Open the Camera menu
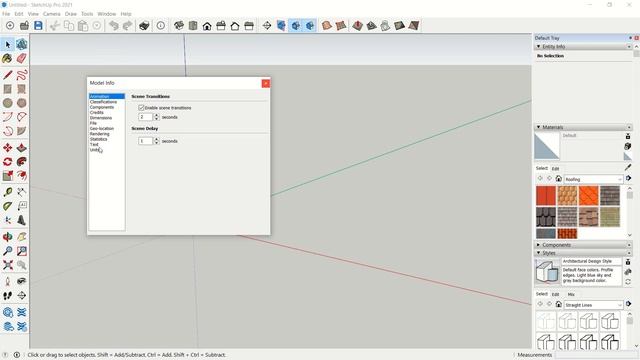Viewport: 640px width, 360px height. click(52, 14)
